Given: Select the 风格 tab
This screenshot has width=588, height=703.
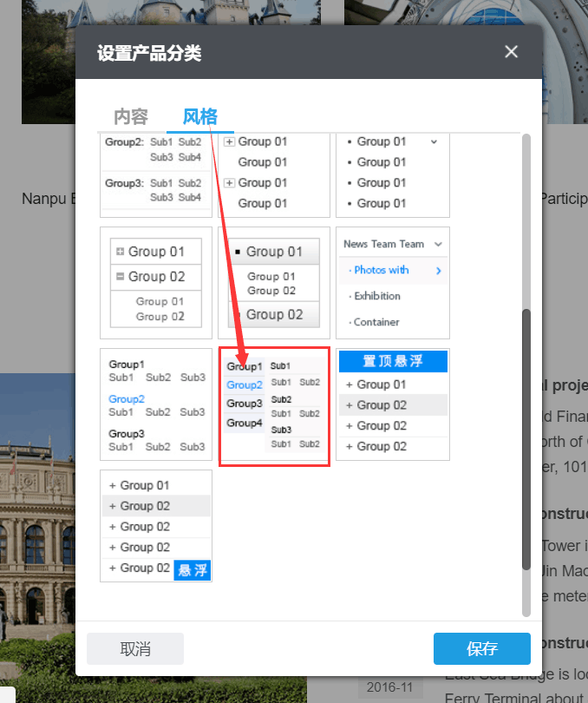Looking at the screenshot, I should tap(199, 116).
